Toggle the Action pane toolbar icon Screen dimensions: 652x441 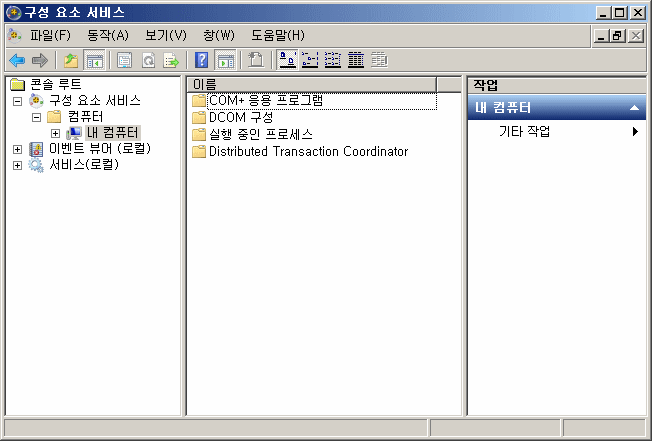(x=225, y=61)
